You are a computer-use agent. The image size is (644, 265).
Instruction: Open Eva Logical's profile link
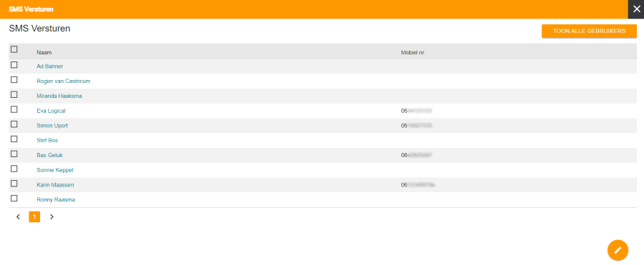51,111
